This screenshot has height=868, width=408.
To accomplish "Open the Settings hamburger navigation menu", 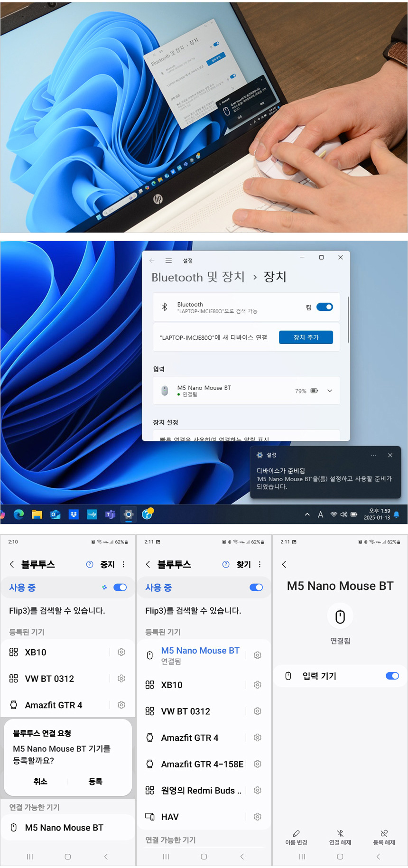I will tap(168, 261).
